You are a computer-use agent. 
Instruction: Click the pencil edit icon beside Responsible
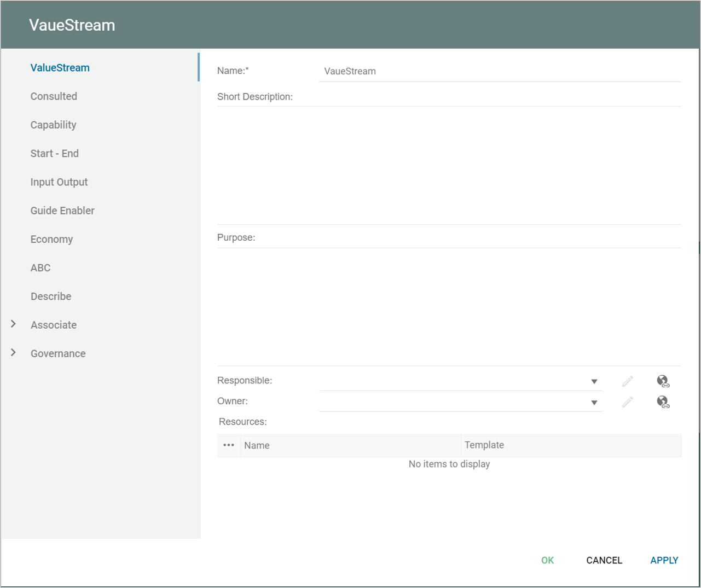[627, 381]
